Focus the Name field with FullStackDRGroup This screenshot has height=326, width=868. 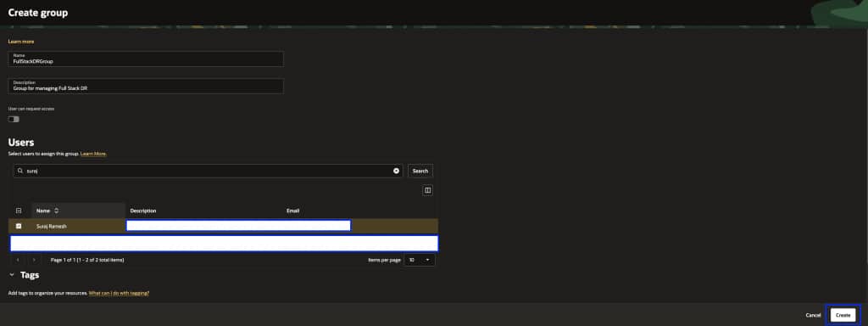click(x=146, y=59)
